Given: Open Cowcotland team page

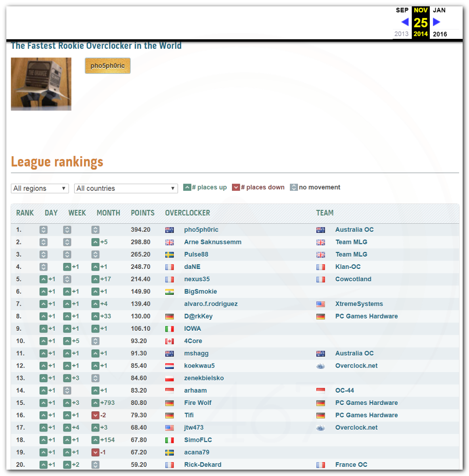Looking at the screenshot, I should pyautogui.click(x=353, y=279).
